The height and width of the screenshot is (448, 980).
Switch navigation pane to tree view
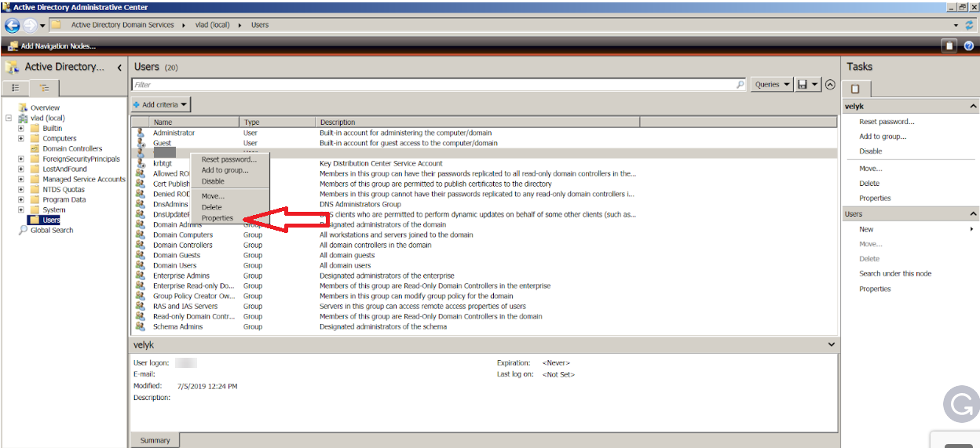(43, 88)
